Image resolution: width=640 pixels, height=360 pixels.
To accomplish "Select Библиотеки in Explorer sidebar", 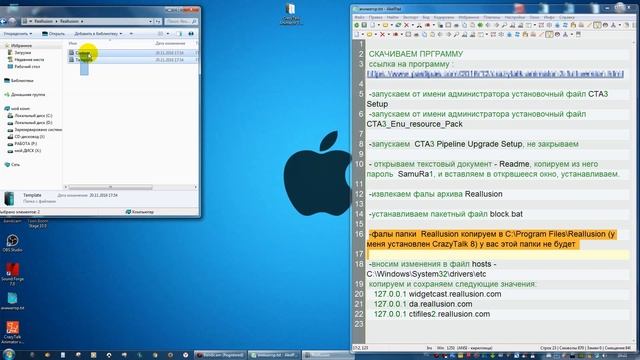I will pyautogui.click(x=22, y=80).
